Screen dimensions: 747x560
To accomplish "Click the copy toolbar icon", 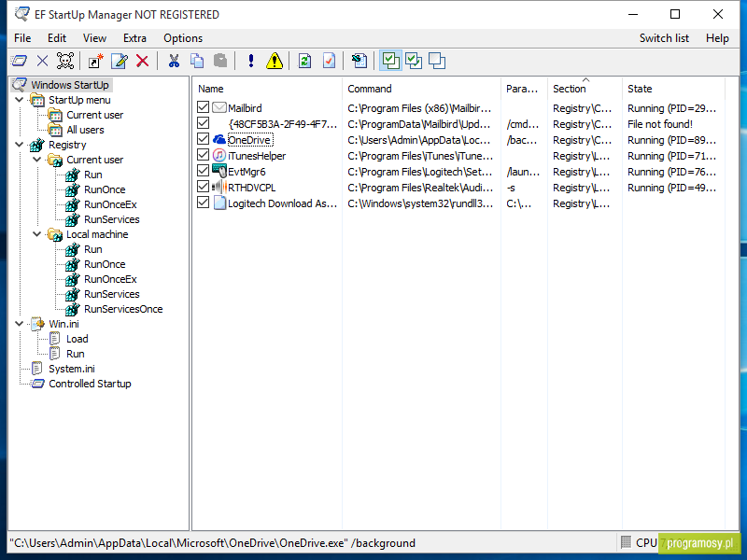I will [x=197, y=61].
